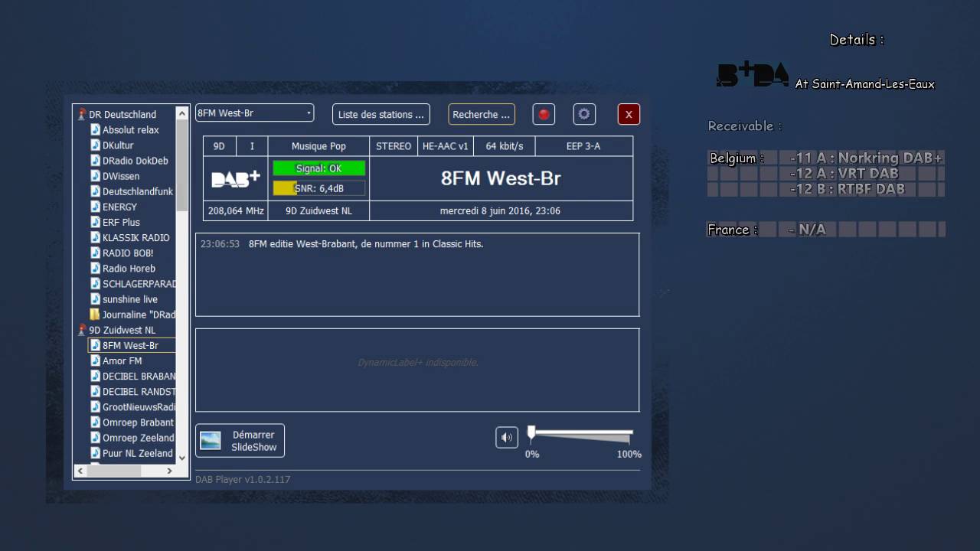Select DECIBEL RANDSTAD station
980x551 pixels.
(139, 391)
